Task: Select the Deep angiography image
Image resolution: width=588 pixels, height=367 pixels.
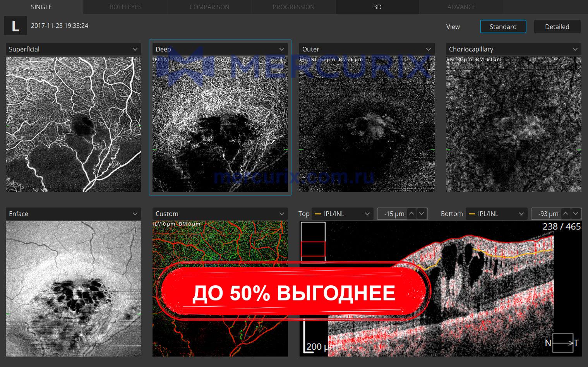Action: click(220, 124)
